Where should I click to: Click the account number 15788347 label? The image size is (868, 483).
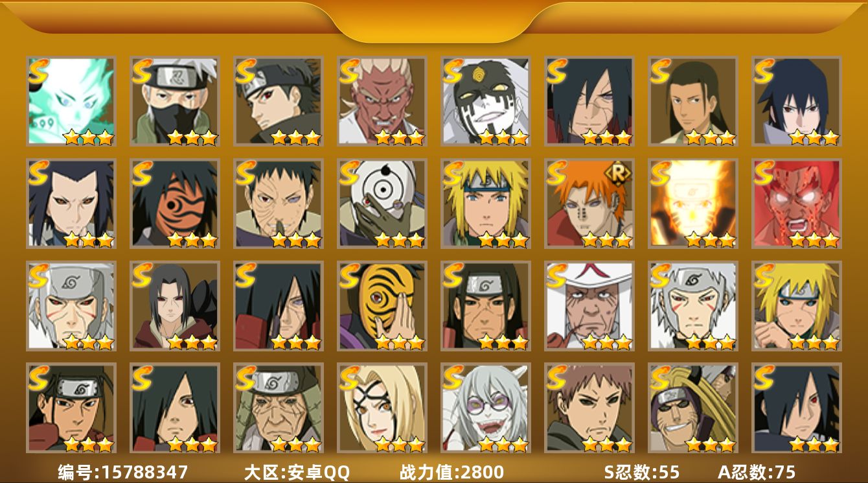coord(123,472)
